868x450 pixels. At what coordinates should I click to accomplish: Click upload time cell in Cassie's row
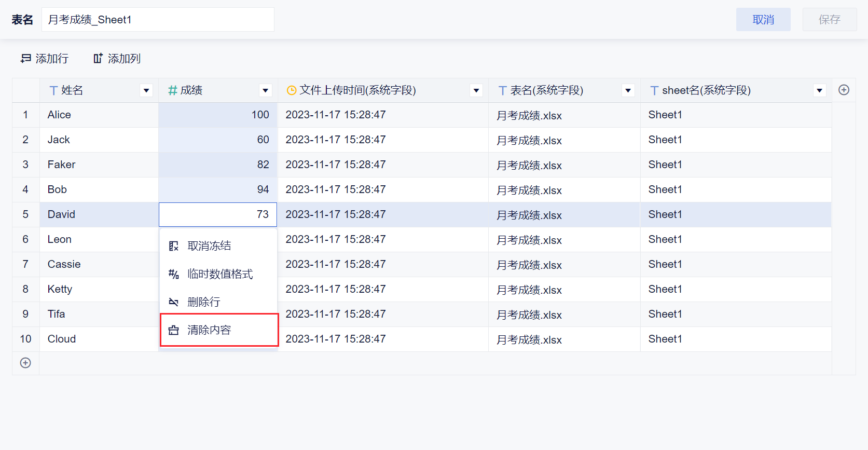point(383,264)
